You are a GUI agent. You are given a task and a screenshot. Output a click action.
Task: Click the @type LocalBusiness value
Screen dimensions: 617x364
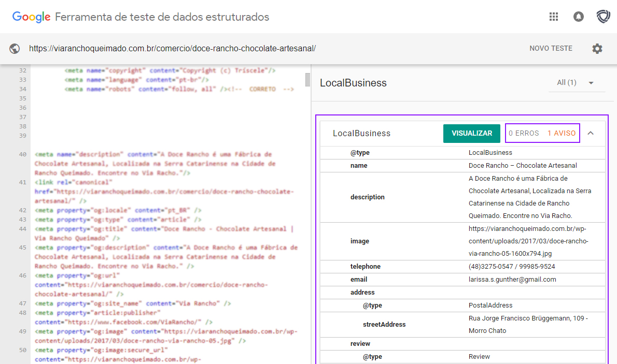coord(490,153)
